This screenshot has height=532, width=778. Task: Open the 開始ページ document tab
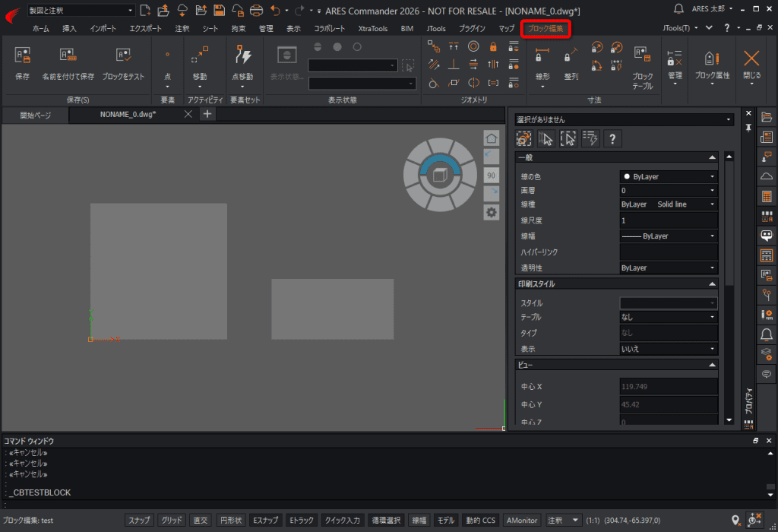point(35,115)
